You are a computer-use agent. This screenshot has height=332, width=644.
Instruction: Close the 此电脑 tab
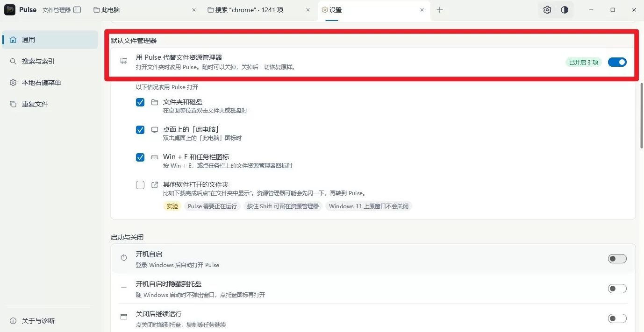click(194, 10)
